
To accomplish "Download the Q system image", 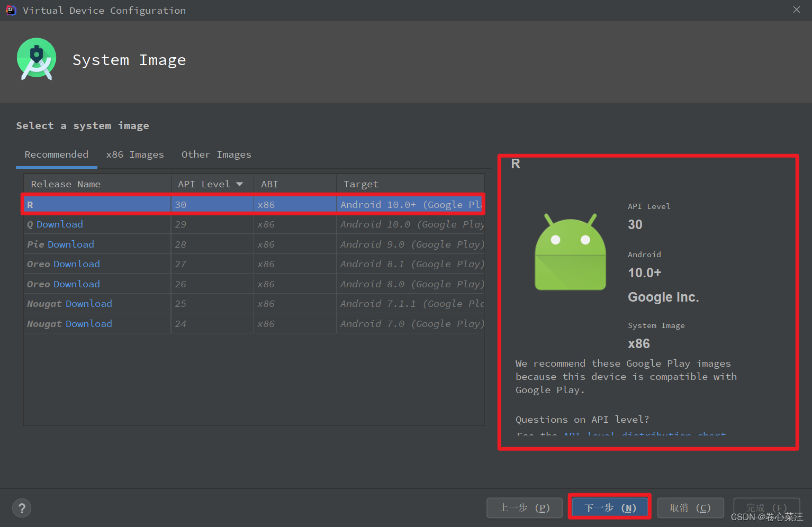I will tap(60, 224).
